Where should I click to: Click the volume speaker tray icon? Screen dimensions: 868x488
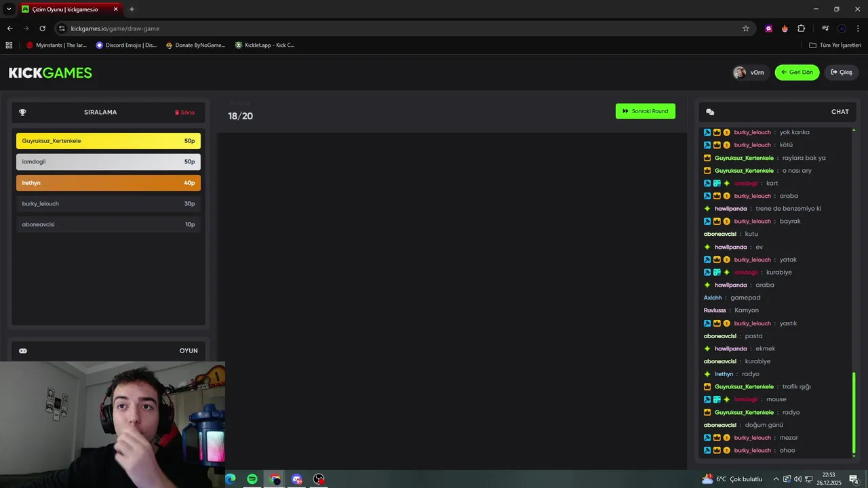[x=797, y=479]
